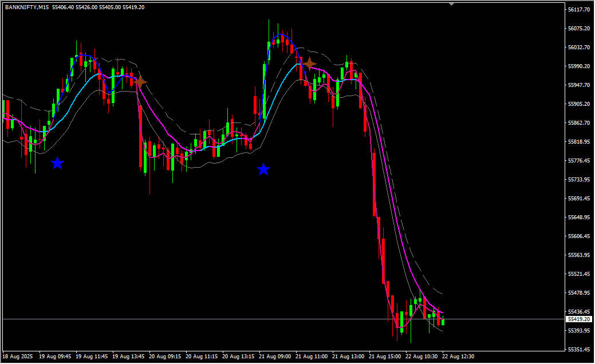Viewport: 595px width, 364px height.
Task: Click the 55905.20 price scale value
Action: pos(579,104)
